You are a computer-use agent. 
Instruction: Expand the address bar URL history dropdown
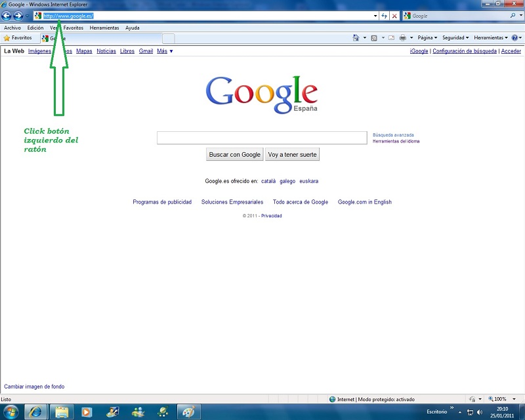click(375, 16)
